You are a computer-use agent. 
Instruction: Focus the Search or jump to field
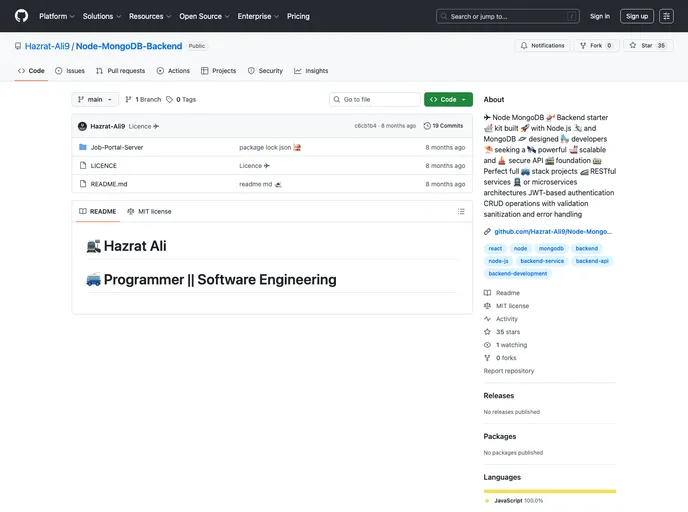tap(508, 16)
